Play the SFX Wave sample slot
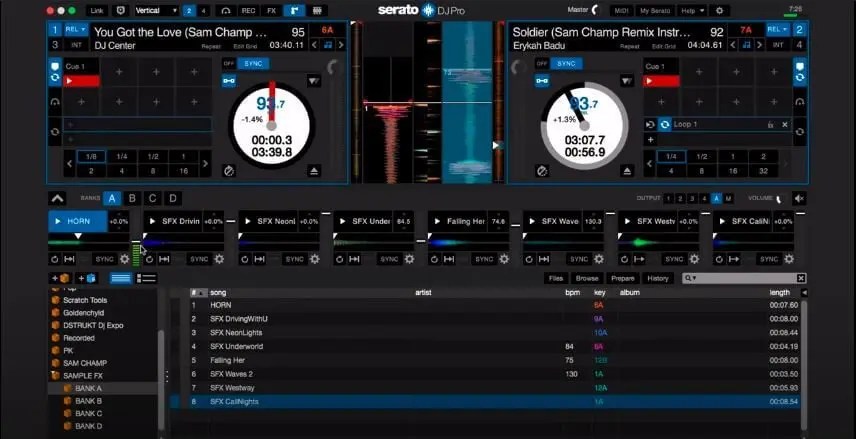The width and height of the screenshot is (856, 439). pos(532,221)
